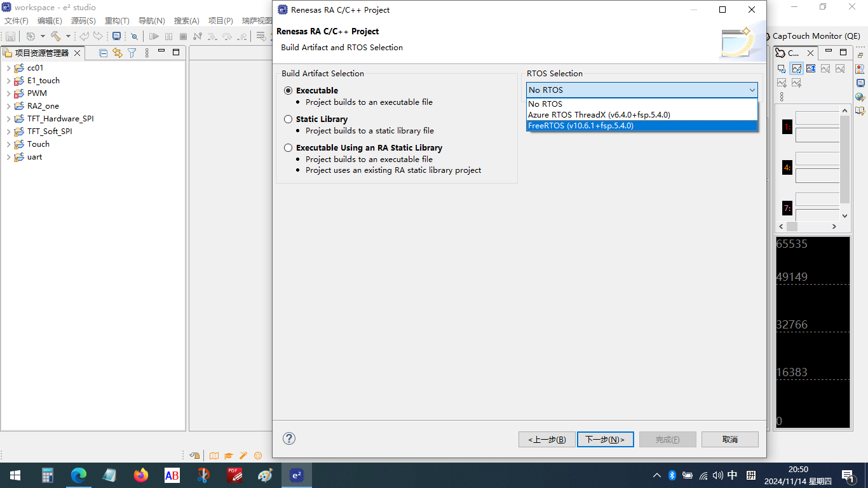The image size is (868, 488).
Task: Click the CapTouch horizontal scrollbar right arrow
Action: (x=834, y=226)
